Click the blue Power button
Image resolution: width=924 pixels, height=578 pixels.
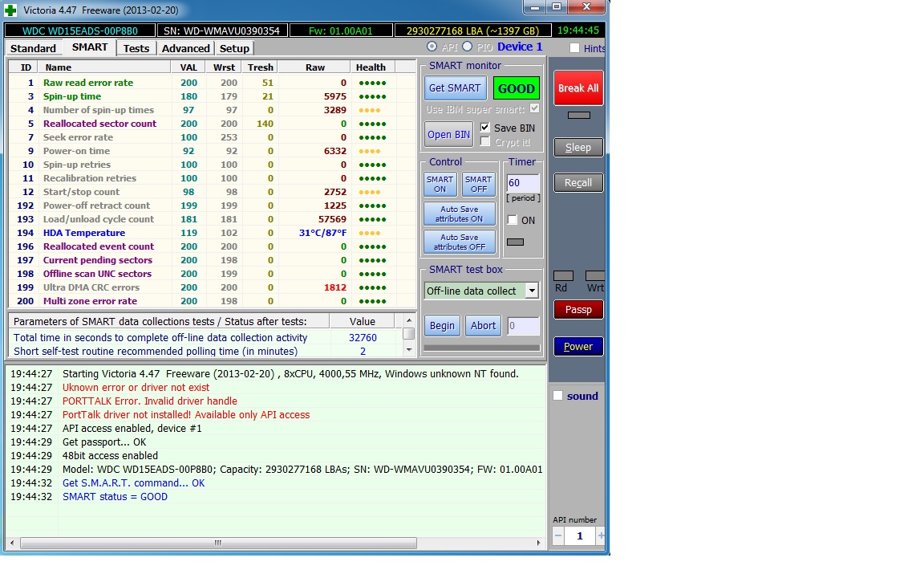coord(578,346)
